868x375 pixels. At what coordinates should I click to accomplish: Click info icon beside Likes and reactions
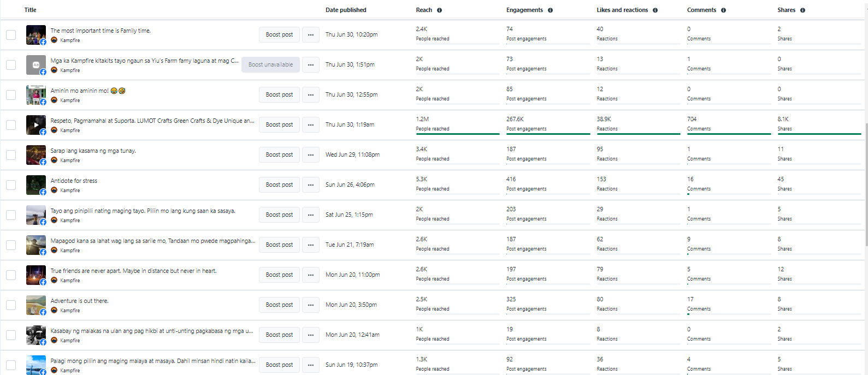(x=655, y=10)
